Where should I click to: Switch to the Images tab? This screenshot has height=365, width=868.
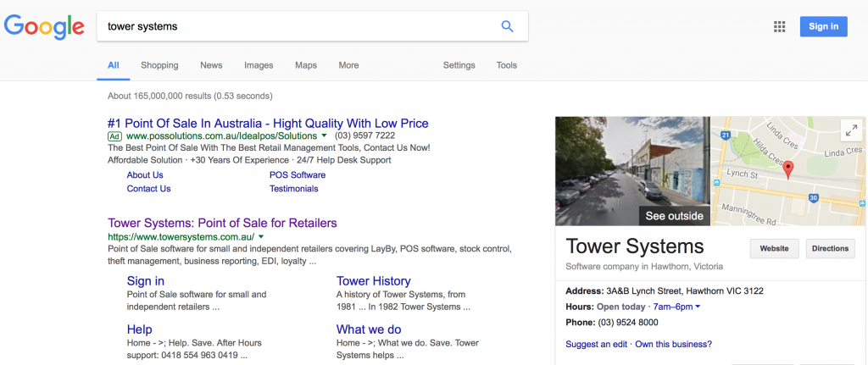259,65
